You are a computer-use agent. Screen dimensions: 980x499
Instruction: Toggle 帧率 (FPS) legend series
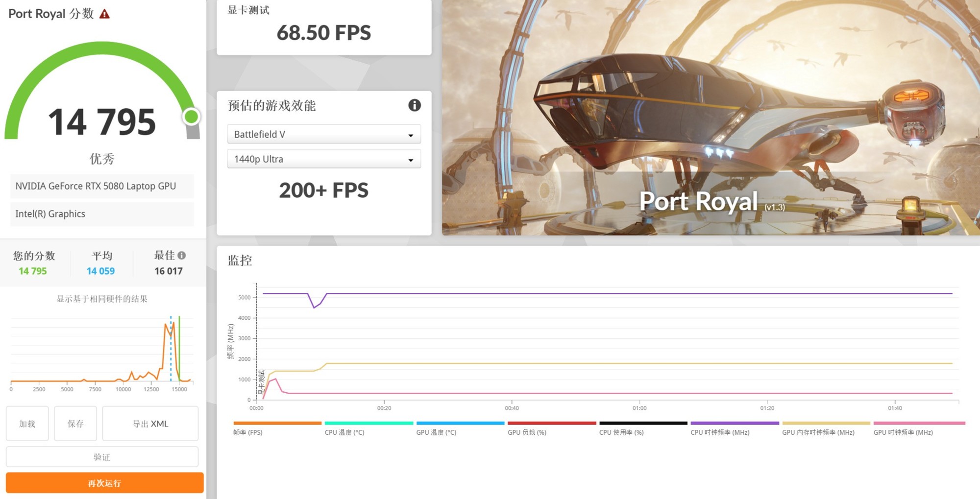[248, 432]
